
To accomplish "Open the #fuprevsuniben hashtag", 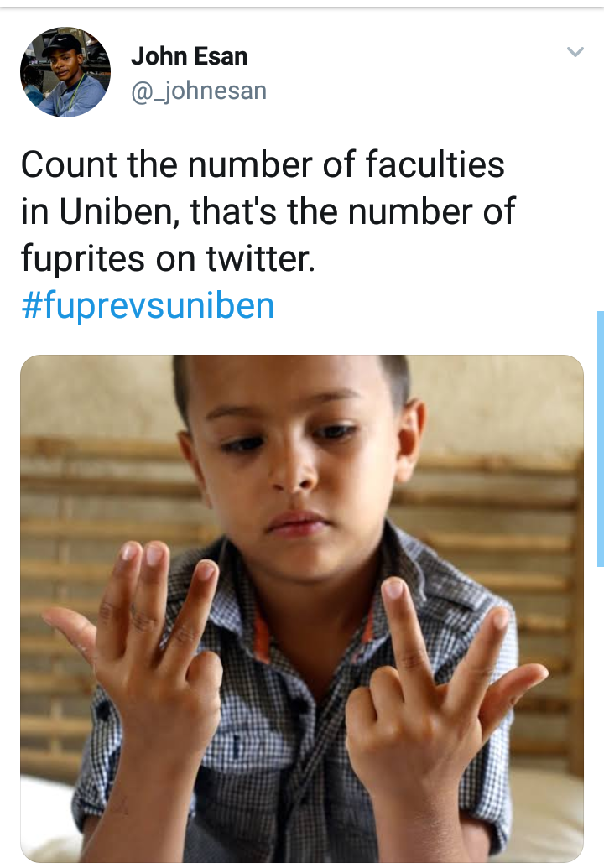I will coord(148,305).
